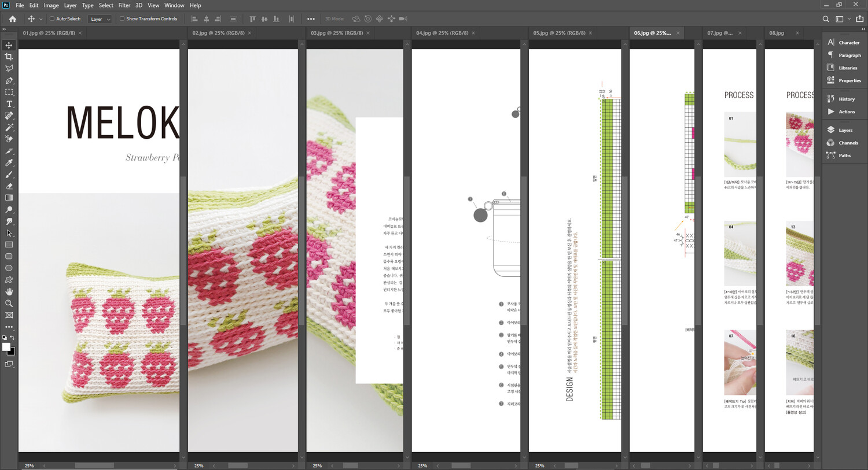The height and width of the screenshot is (470, 868).
Task: Pick the Eraser tool
Action: (x=9, y=186)
